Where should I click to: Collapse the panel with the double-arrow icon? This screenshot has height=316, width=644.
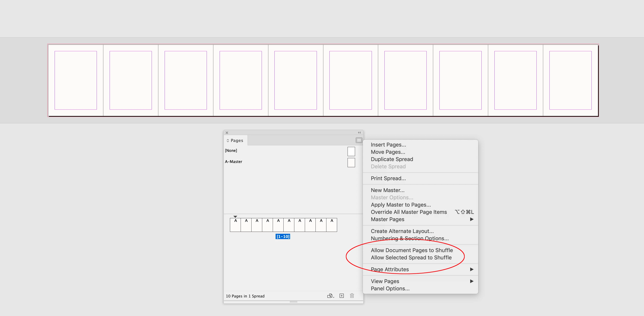point(359,132)
